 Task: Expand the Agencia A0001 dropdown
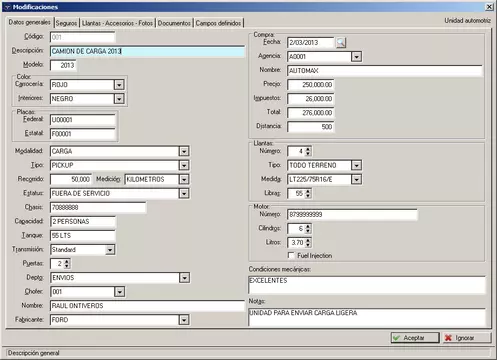(x=356, y=57)
